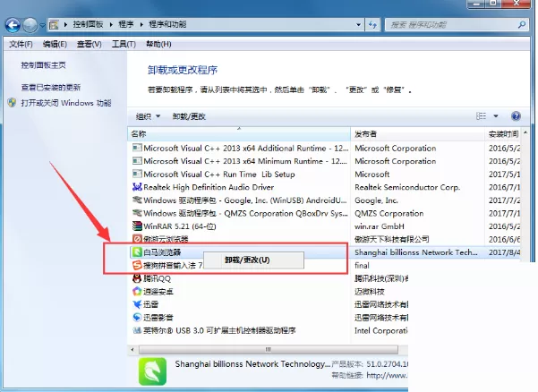Viewport: 538px width, 392px height.
Task: Open 控制面板主页 link
Action: pyautogui.click(x=43, y=65)
